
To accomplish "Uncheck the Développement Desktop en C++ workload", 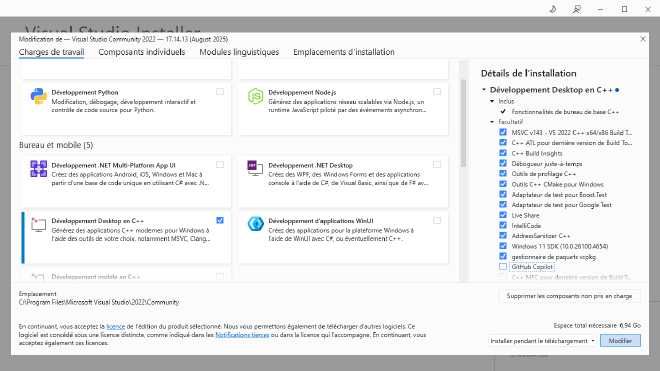I will tap(220, 220).
